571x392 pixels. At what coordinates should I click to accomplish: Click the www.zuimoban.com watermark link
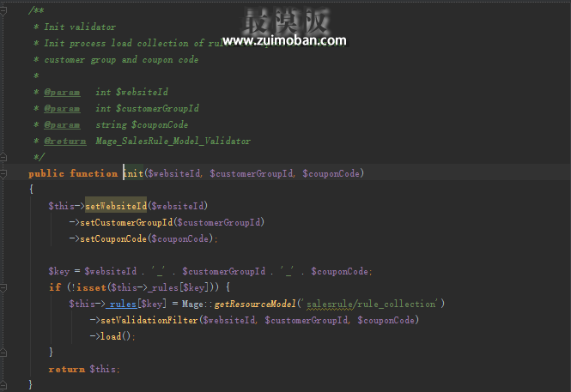284,40
